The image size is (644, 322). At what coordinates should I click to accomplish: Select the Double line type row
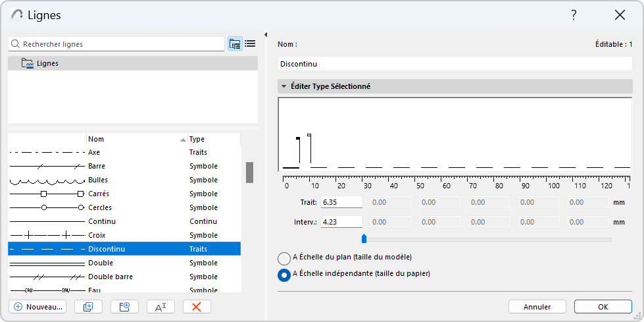pyautogui.click(x=124, y=263)
